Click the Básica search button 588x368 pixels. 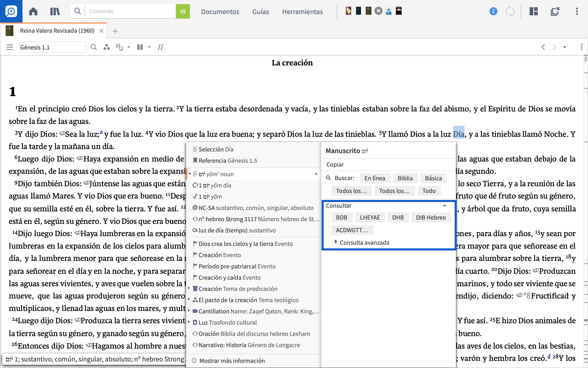click(x=433, y=178)
